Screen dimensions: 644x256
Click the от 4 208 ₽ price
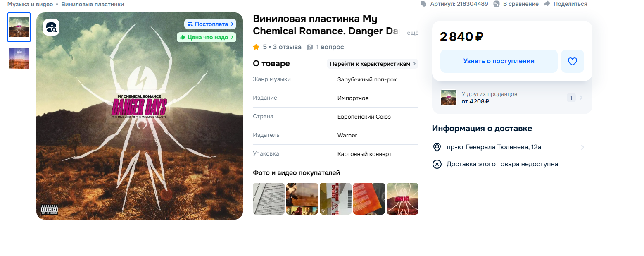click(475, 101)
